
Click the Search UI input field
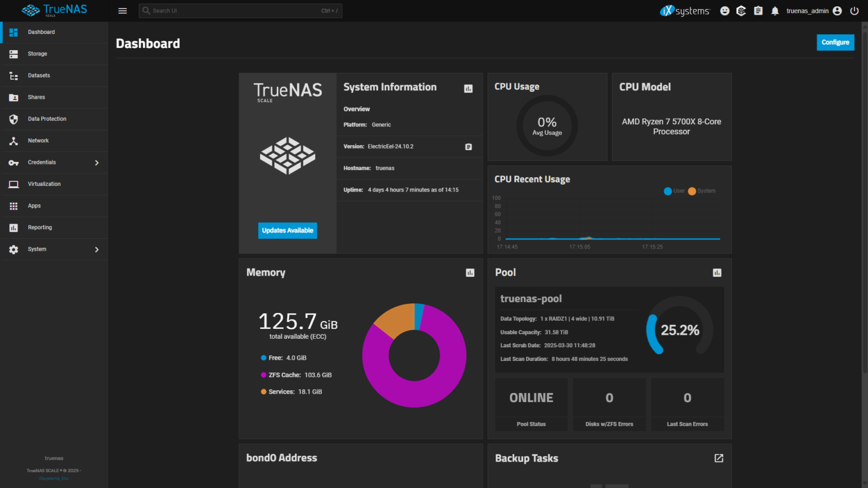click(x=240, y=10)
